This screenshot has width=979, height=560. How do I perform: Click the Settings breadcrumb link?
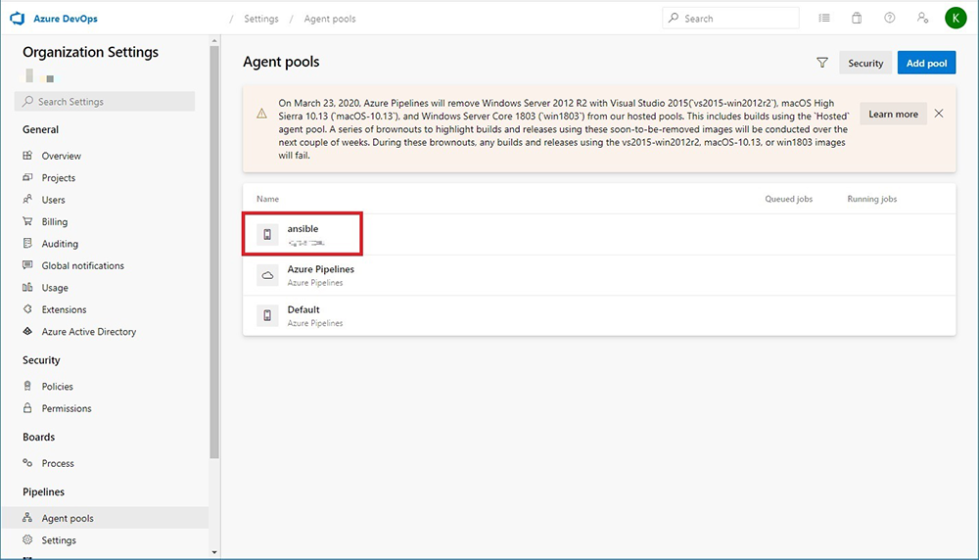261,19
